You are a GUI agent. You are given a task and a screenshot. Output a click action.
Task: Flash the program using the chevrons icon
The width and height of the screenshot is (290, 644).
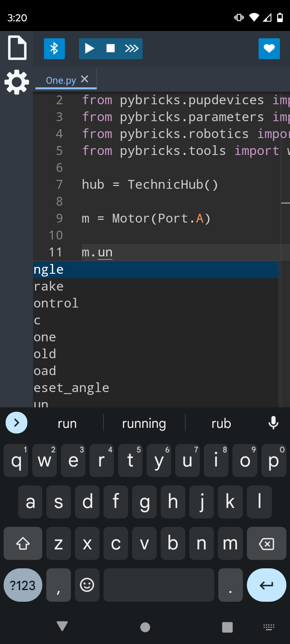[x=132, y=48]
